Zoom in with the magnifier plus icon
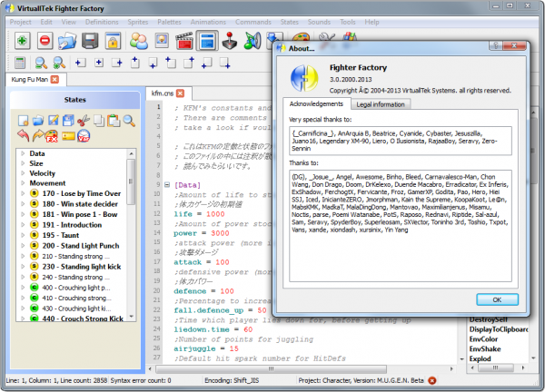The width and height of the screenshot is (545, 392). pos(59,63)
